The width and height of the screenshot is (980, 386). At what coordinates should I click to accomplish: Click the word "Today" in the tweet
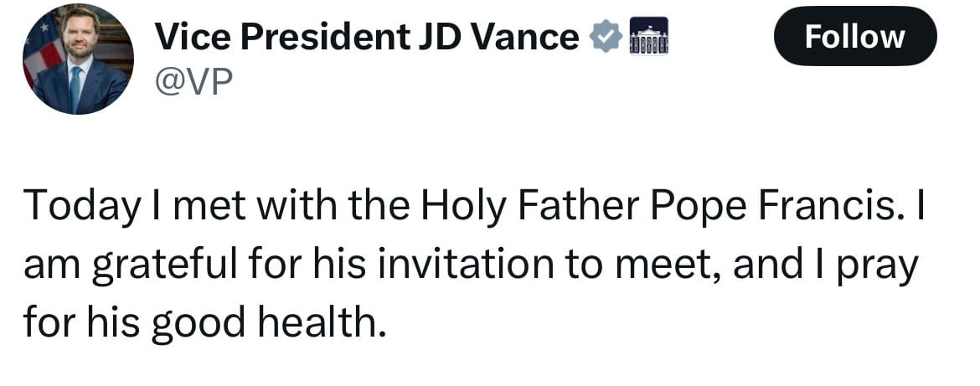click(81, 205)
